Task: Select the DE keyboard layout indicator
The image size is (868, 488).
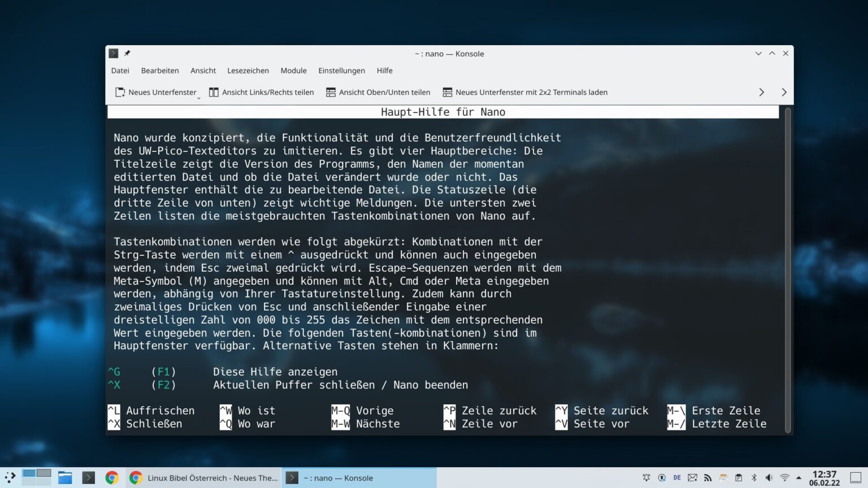Action: (x=676, y=478)
